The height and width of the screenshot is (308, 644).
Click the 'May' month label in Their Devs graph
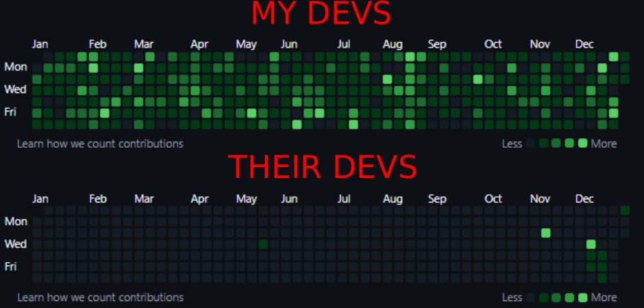(247, 199)
